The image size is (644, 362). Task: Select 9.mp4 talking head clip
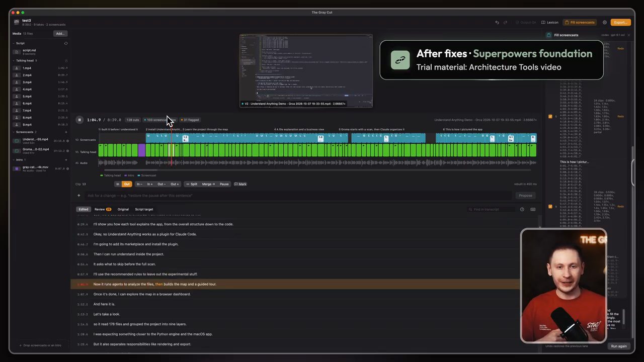point(40,124)
